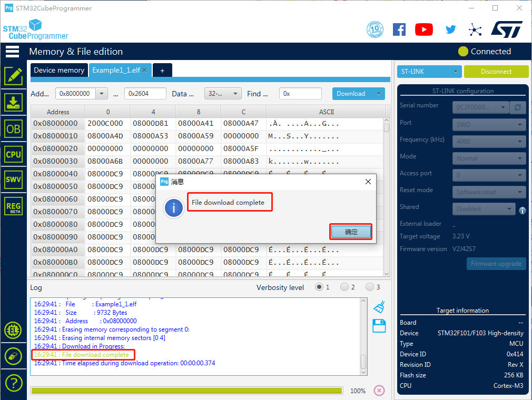Viewport: 532px width, 400px height.
Task: Click 10 years anniversary badge
Action: click(x=375, y=29)
